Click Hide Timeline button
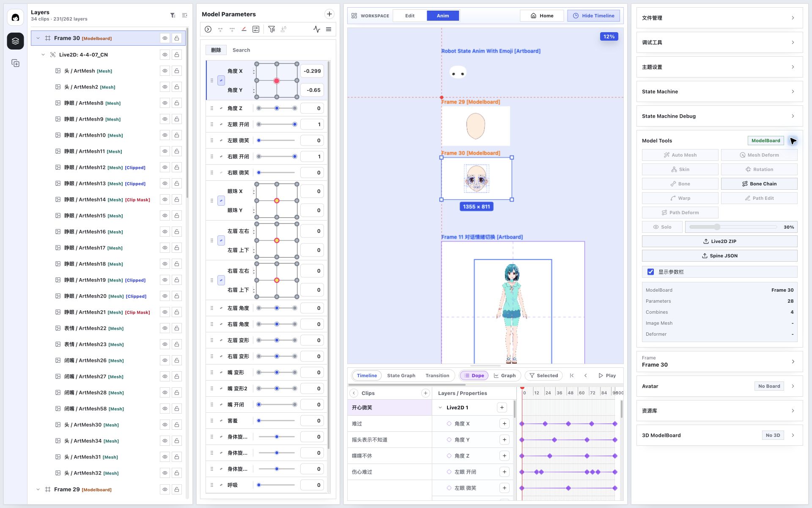This screenshot has height=508, width=812. pos(594,16)
